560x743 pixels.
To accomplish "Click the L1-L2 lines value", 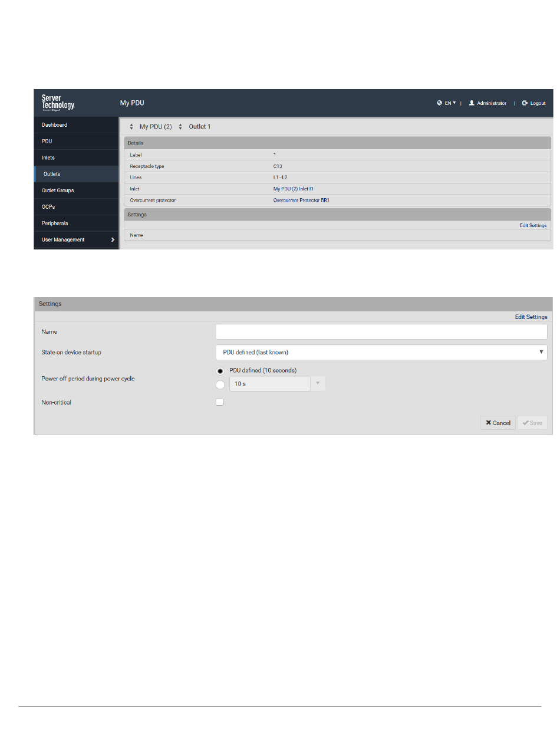I will click(280, 177).
